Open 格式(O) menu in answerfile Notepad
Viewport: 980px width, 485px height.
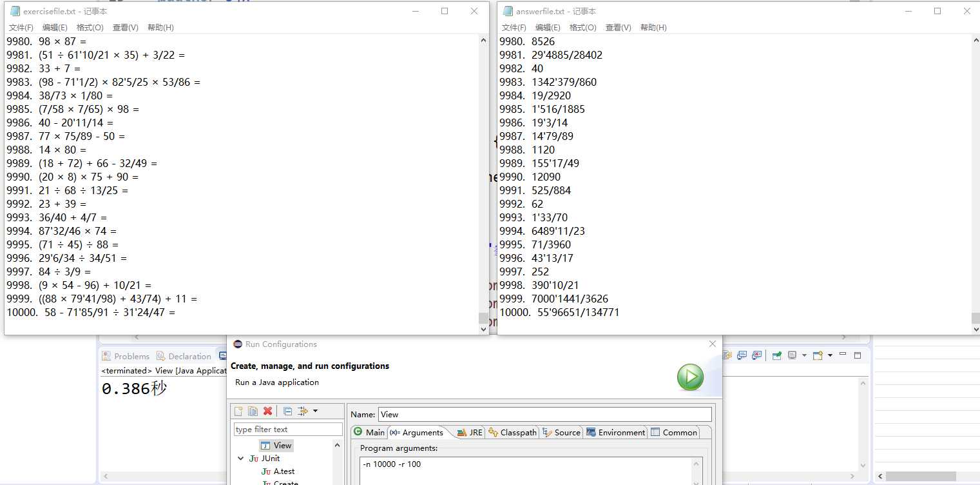[582, 28]
